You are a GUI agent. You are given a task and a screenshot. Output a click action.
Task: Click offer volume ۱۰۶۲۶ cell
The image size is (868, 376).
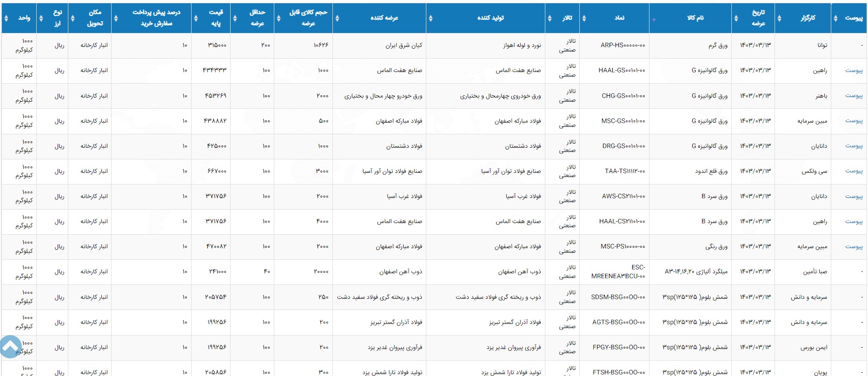pyautogui.click(x=321, y=45)
